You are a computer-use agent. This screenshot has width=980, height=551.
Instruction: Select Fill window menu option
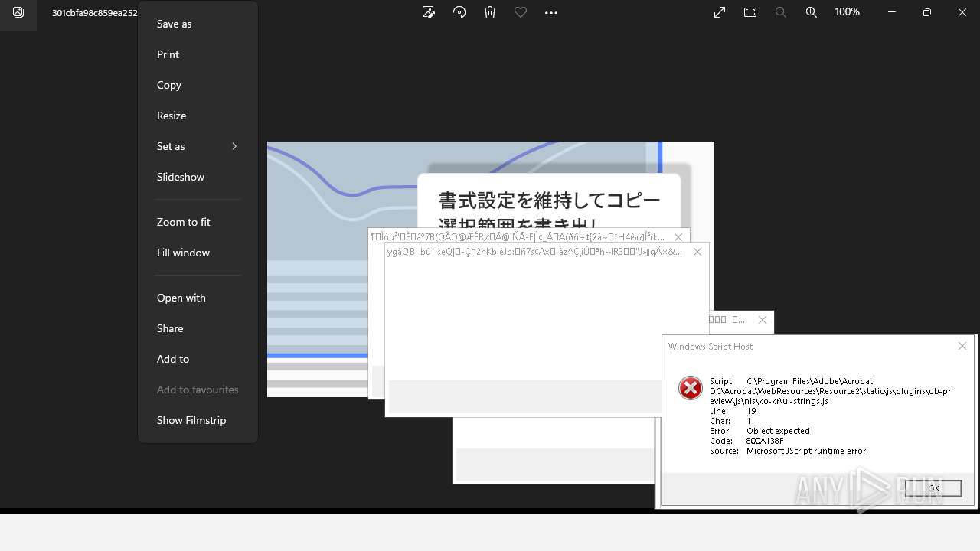coord(198,253)
